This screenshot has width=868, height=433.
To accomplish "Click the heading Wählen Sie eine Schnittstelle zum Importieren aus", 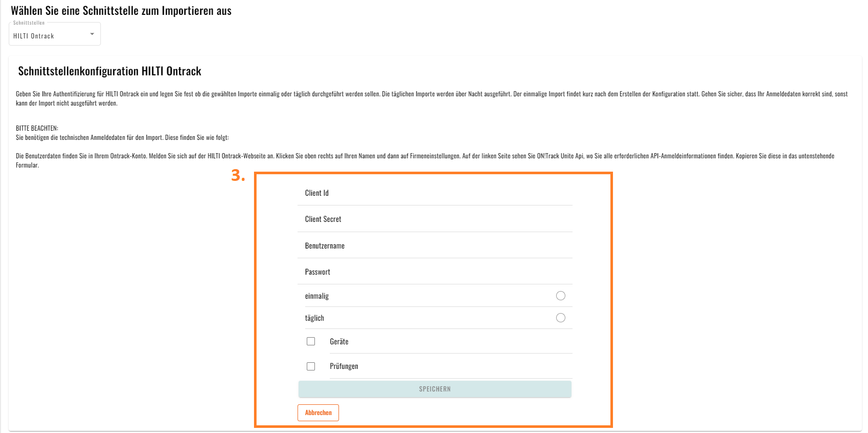I will [x=121, y=11].
